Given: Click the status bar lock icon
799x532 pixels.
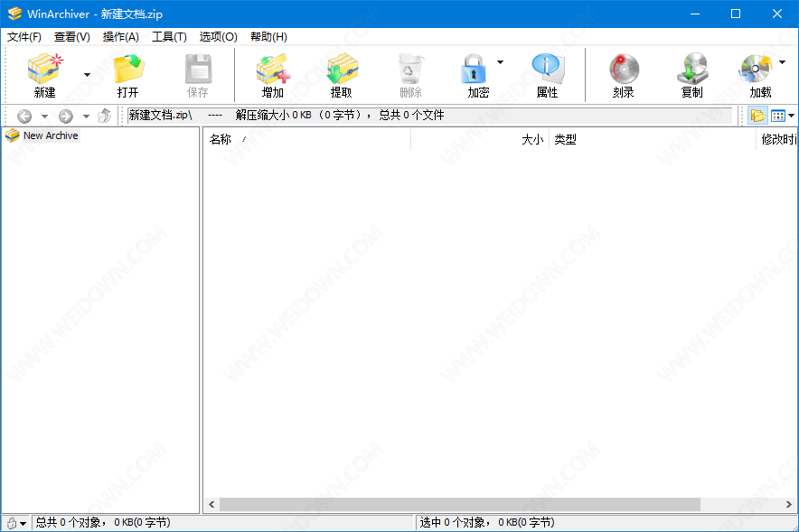Looking at the screenshot, I should (x=12, y=523).
